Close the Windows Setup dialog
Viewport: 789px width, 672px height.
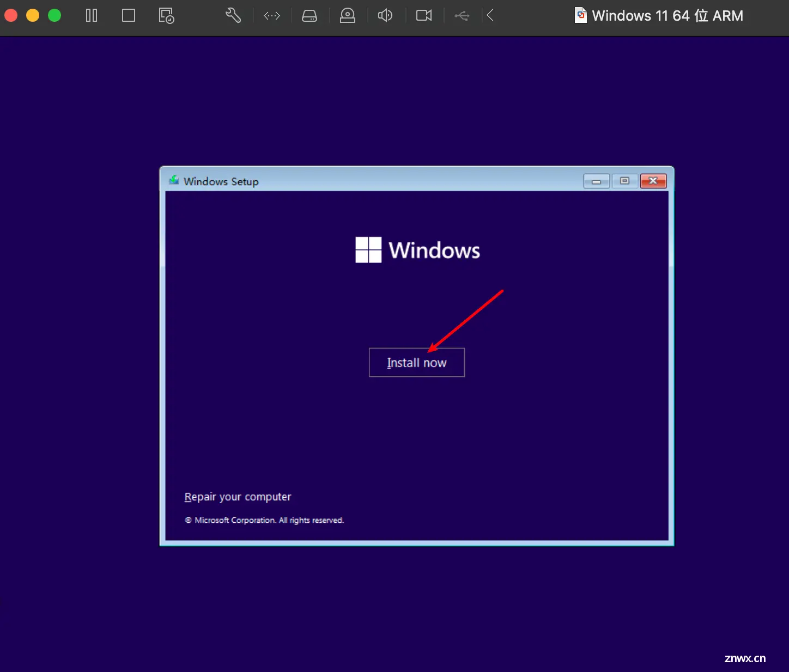653,181
